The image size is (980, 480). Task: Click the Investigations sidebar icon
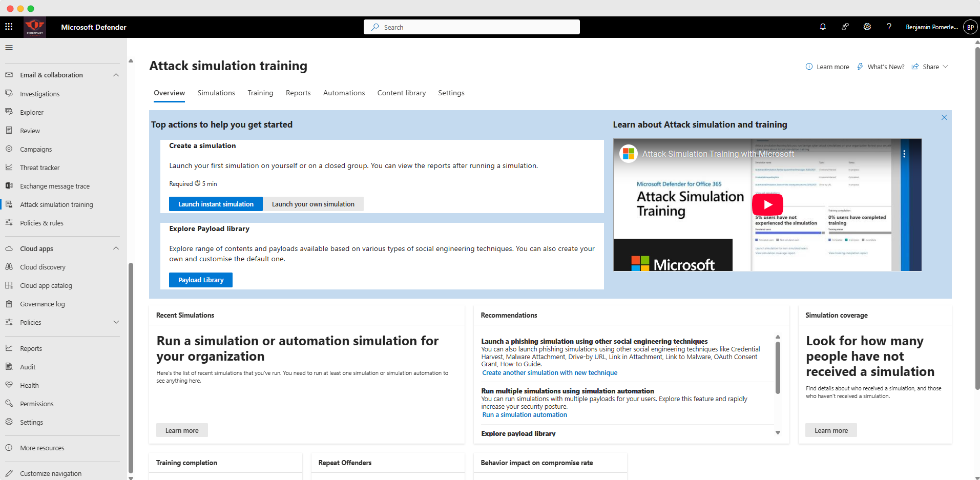click(x=9, y=93)
